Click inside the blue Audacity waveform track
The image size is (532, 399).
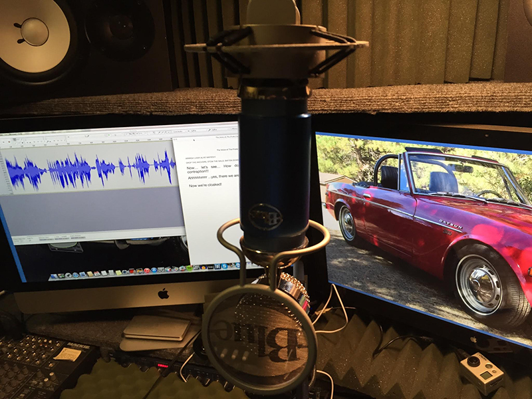pos(90,168)
